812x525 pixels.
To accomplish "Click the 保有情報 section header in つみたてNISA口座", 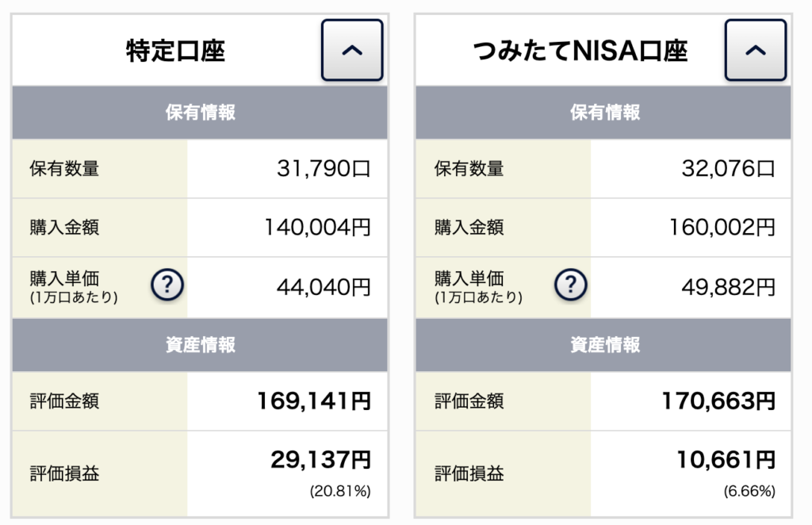I will [603, 113].
